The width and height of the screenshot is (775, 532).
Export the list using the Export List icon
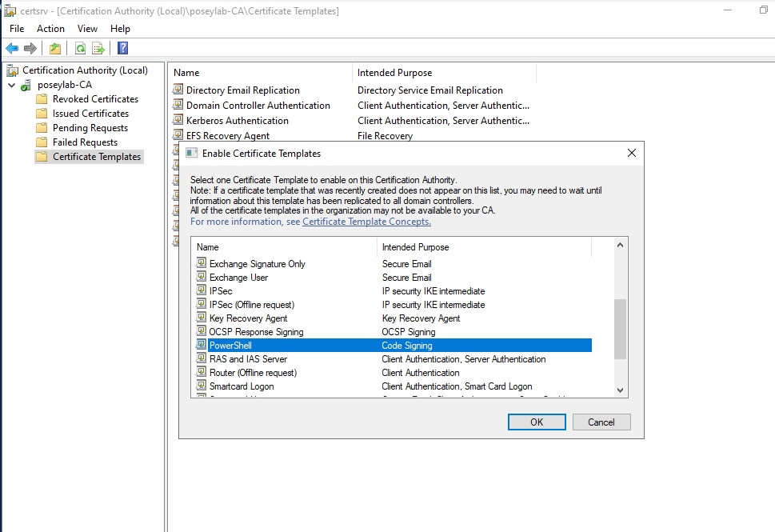point(98,48)
